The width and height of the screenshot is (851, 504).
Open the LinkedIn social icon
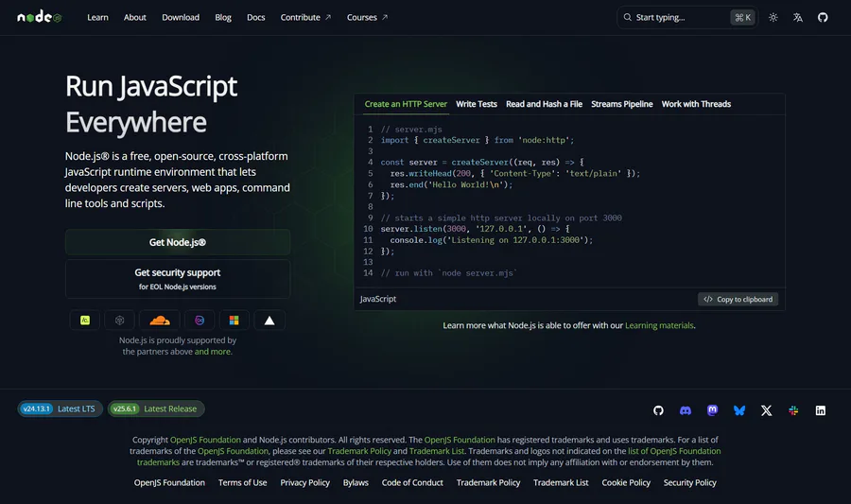[821, 410]
